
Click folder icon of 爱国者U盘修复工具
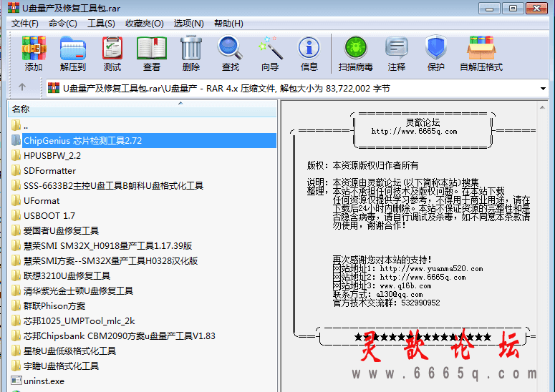(x=16, y=231)
